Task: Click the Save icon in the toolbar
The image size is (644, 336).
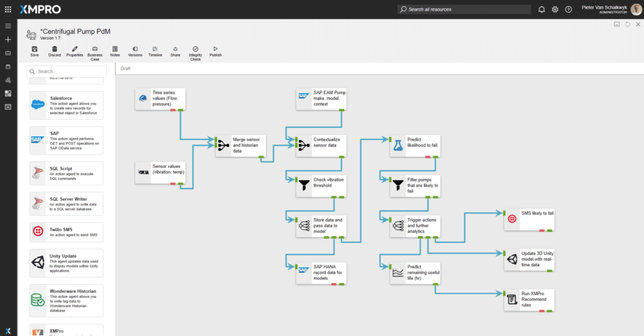Action: click(x=34, y=49)
